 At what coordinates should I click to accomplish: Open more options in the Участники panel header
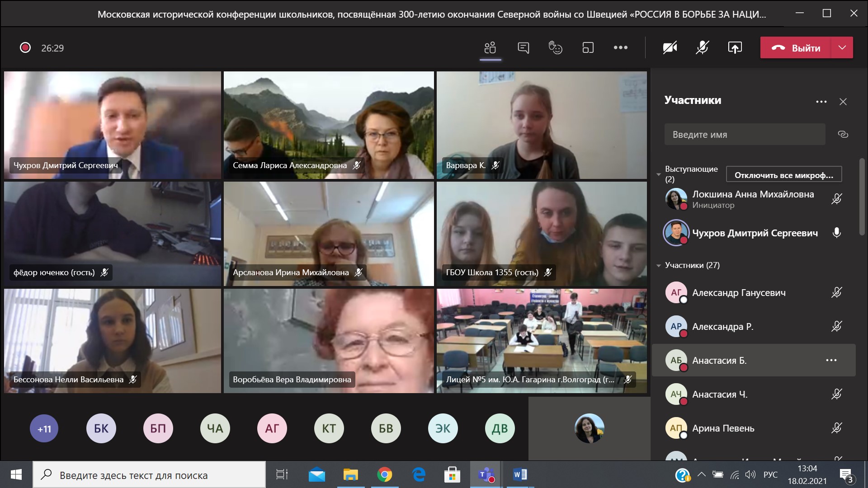(821, 102)
